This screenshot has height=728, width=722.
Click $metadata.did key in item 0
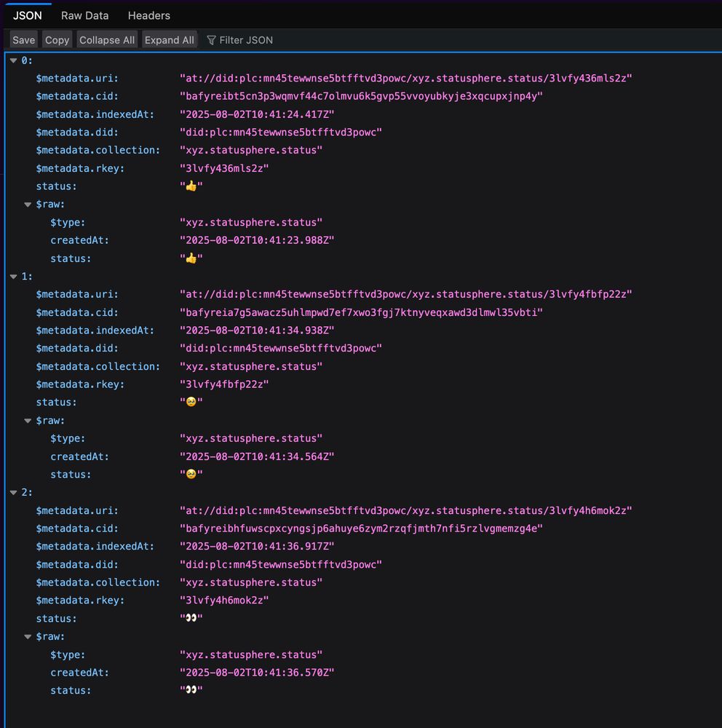[x=77, y=132]
